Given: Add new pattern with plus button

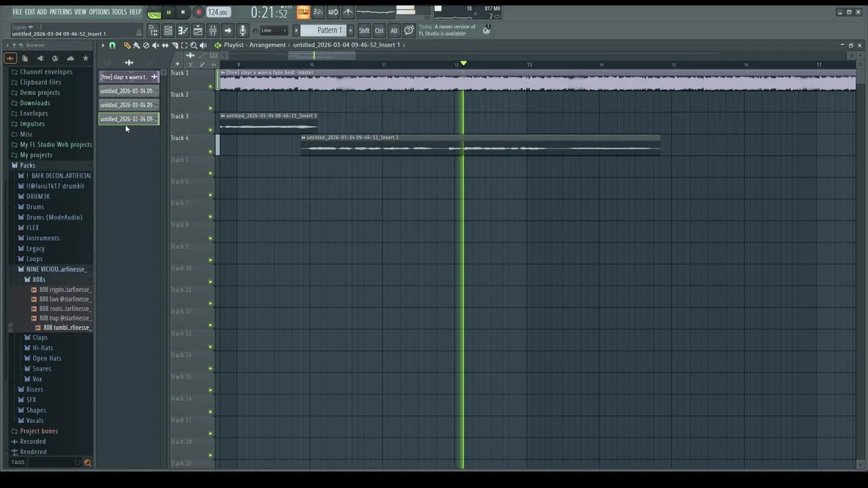Looking at the screenshot, I should pyautogui.click(x=351, y=30).
